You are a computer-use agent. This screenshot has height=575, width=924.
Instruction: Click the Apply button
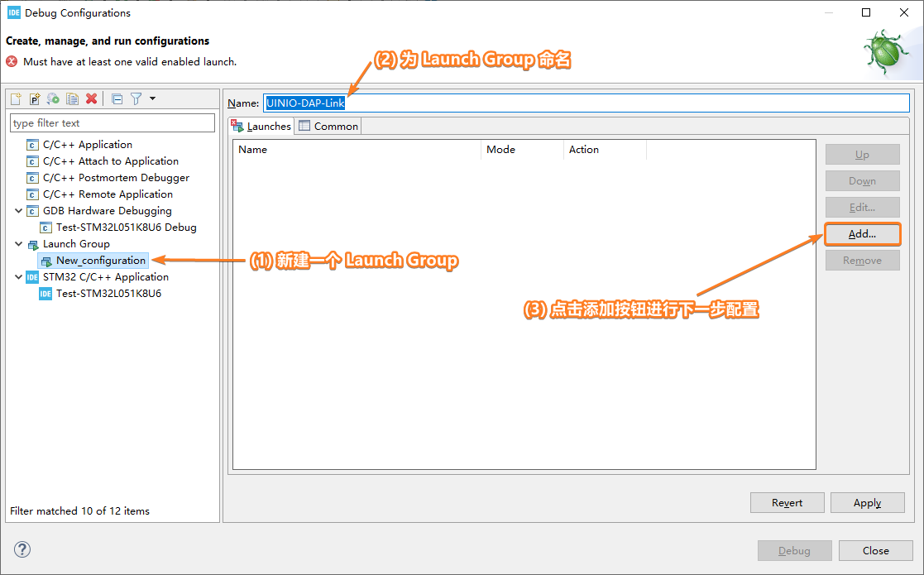(x=868, y=503)
